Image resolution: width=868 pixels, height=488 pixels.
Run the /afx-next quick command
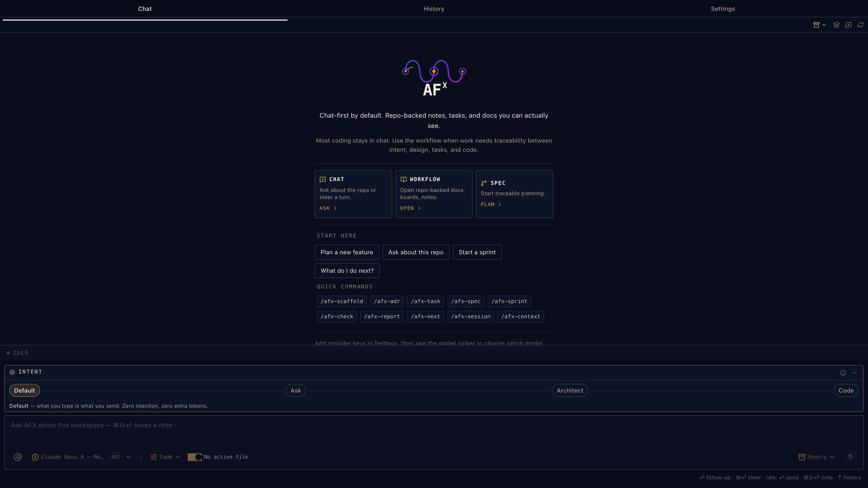click(x=426, y=317)
